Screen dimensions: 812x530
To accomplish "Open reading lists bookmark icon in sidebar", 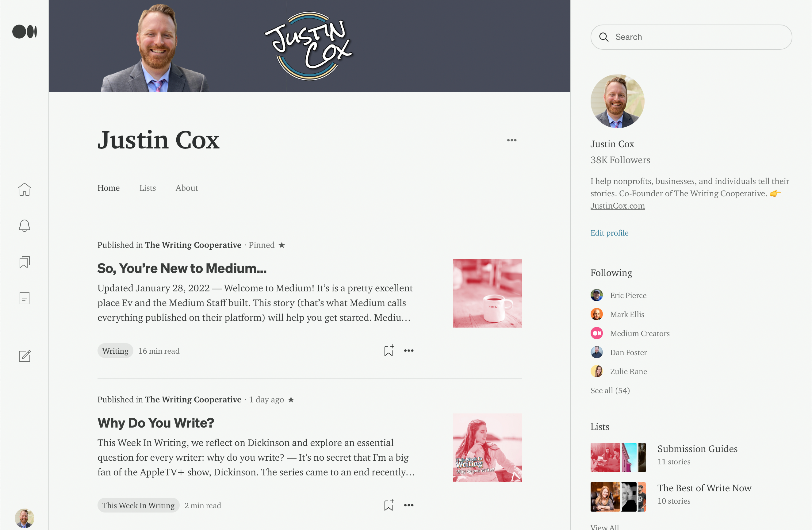I will click(25, 262).
